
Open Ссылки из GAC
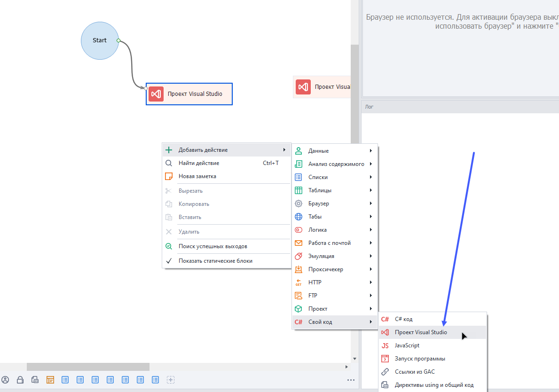(x=433, y=372)
